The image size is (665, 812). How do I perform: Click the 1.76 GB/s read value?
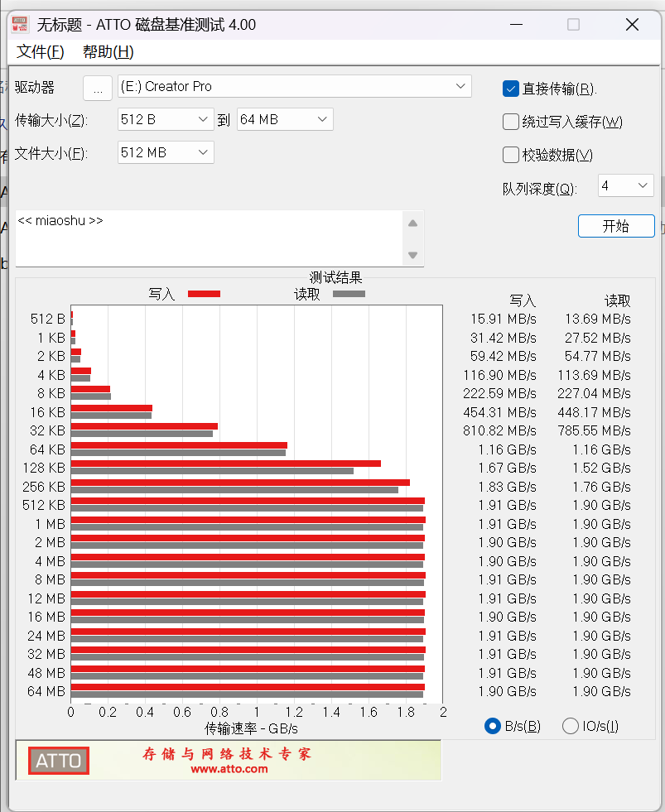602,487
